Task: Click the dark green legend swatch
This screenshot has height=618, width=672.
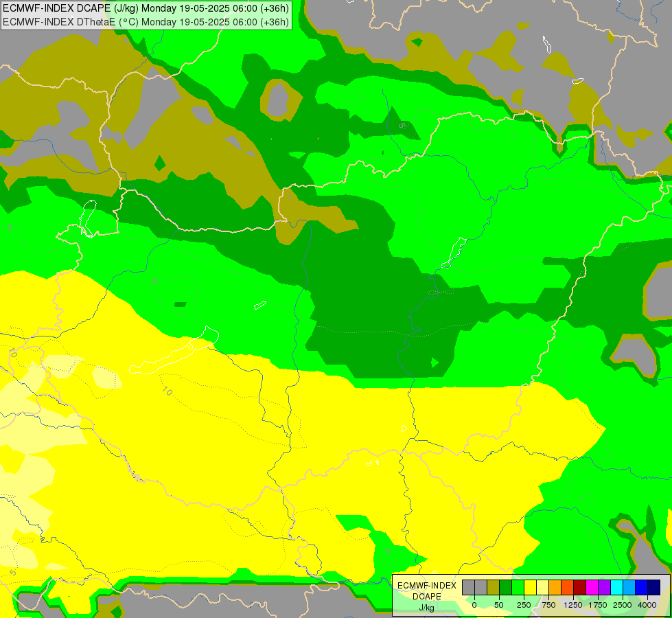Action: tap(506, 587)
